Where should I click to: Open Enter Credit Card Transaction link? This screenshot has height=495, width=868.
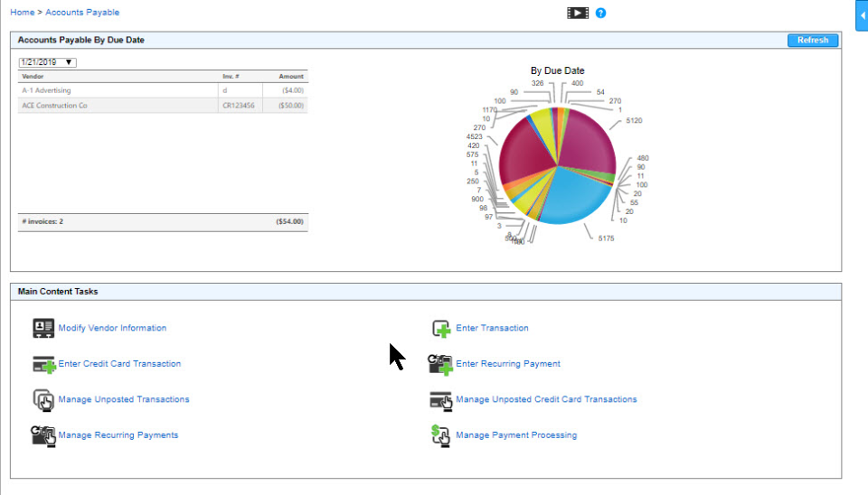(x=119, y=364)
